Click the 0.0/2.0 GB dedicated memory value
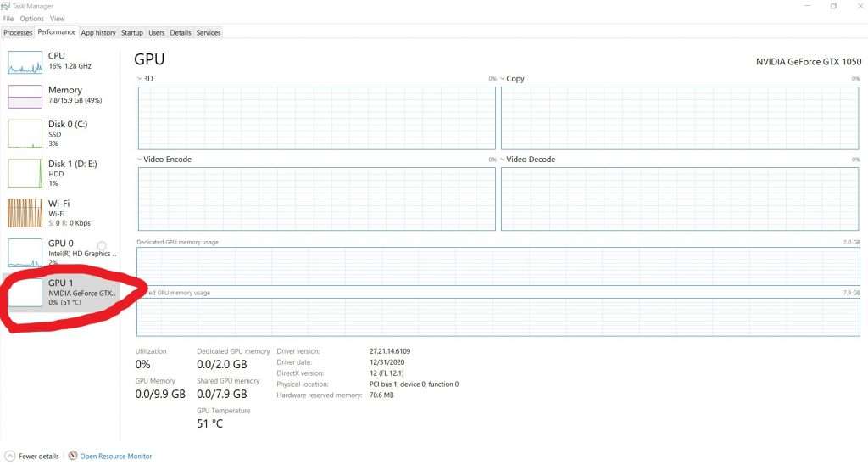 point(222,364)
